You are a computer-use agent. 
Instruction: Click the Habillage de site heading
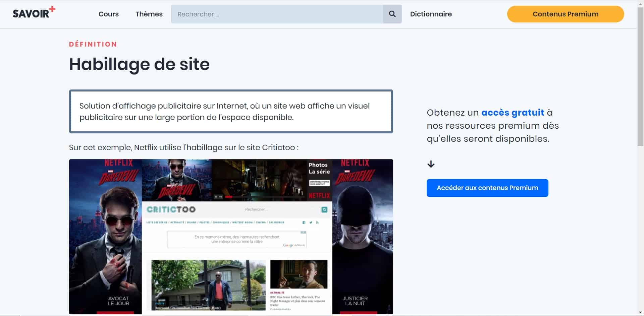pos(139,64)
